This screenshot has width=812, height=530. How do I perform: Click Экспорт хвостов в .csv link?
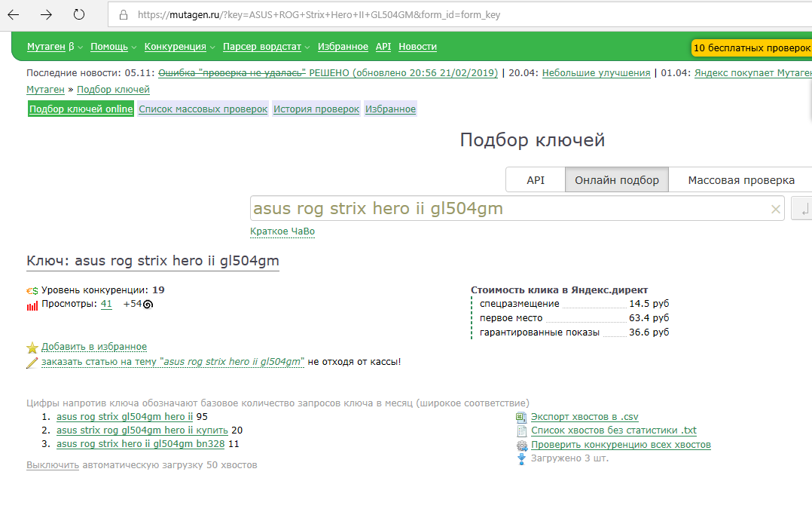tap(585, 417)
